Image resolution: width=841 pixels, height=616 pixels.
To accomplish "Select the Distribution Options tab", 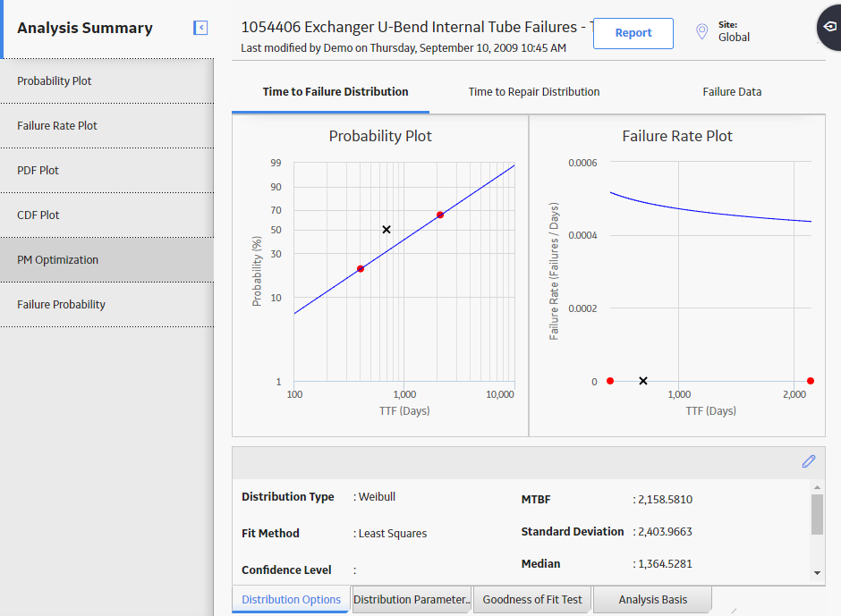I will pyautogui.click(x=291, y=599).
